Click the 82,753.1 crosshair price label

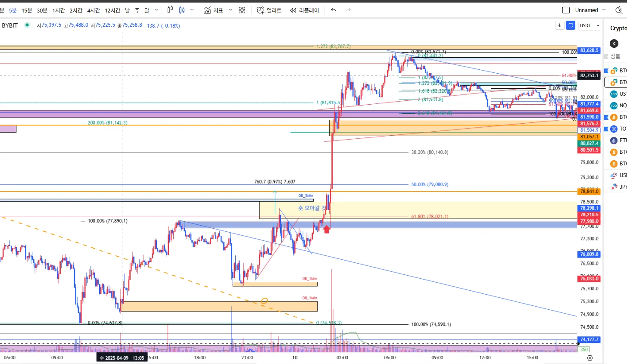[589, 75]
